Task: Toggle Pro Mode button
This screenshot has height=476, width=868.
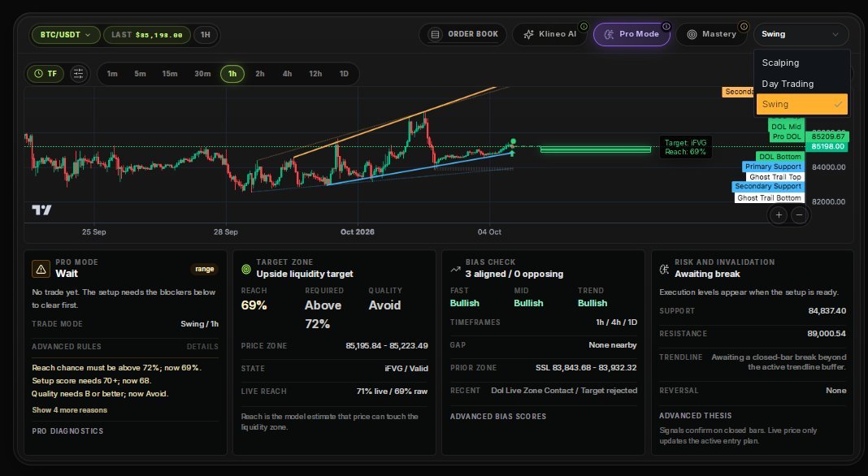Action: [631, 34]
